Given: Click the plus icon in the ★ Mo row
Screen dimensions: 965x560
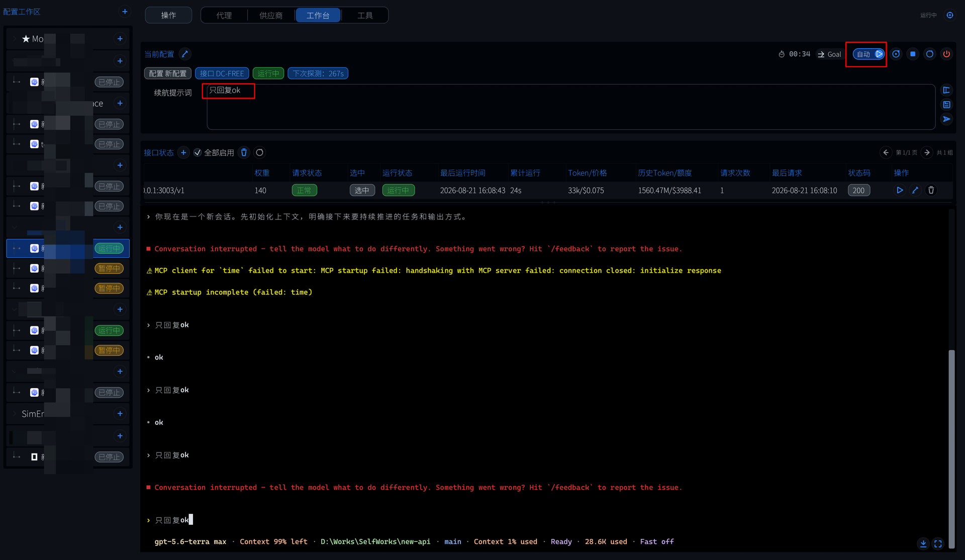Looking at the screenshot, I should pos(120,39).
